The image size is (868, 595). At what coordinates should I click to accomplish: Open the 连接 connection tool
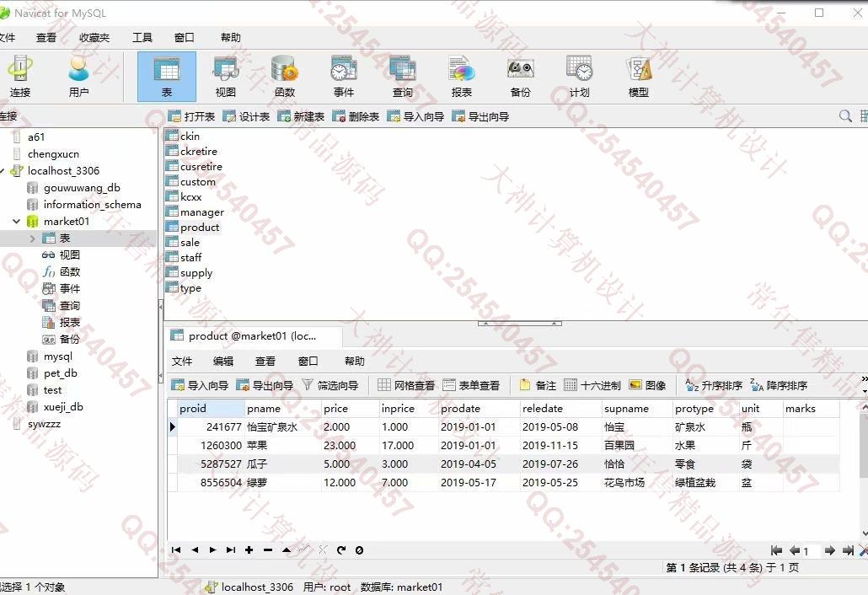(x=20, y=77)
